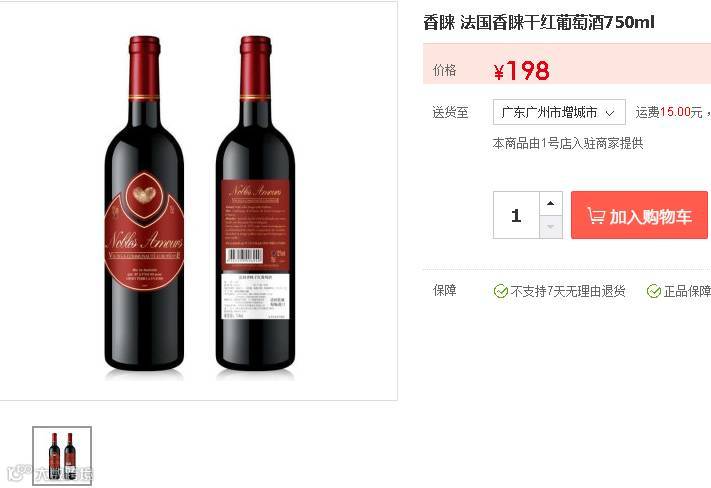Open the 广东广州市增城市 delivery region dropdown

click(x=559, y=112)
